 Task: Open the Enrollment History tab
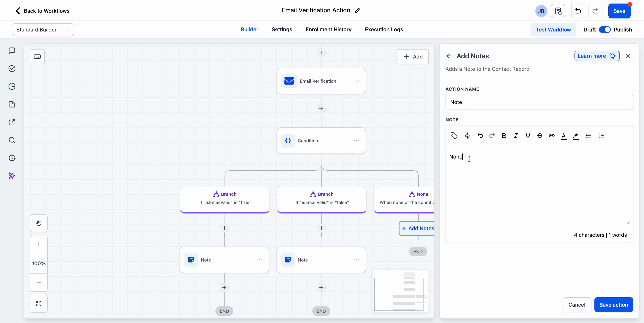328,29
